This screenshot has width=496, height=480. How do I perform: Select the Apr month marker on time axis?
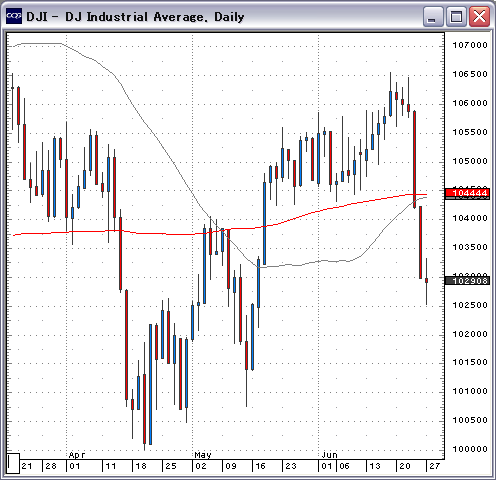[77, 455]
